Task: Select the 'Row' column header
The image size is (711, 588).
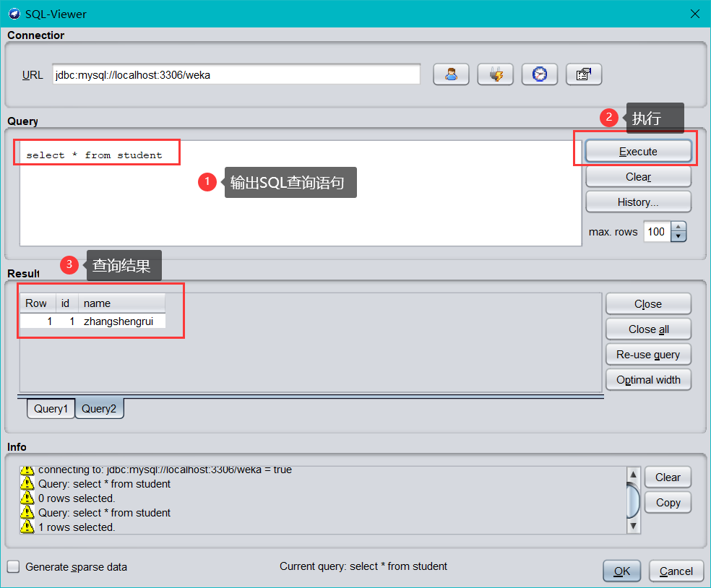Action: 38,303
